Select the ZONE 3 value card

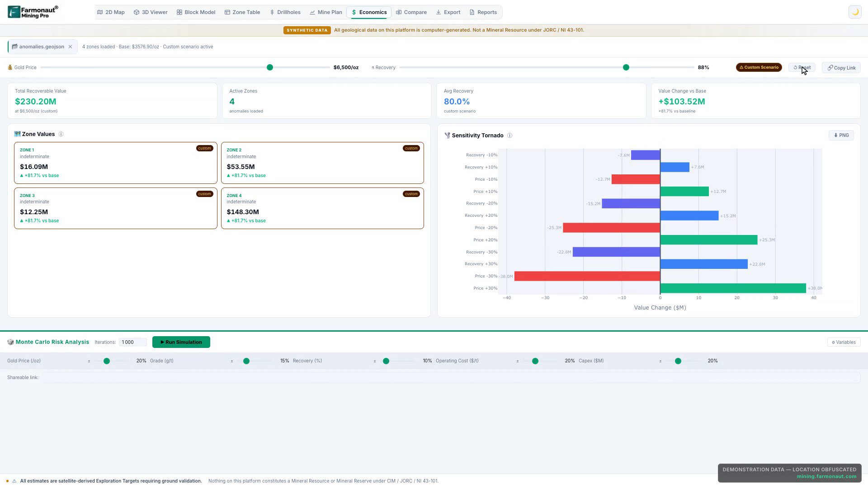[x=116, y=208]
